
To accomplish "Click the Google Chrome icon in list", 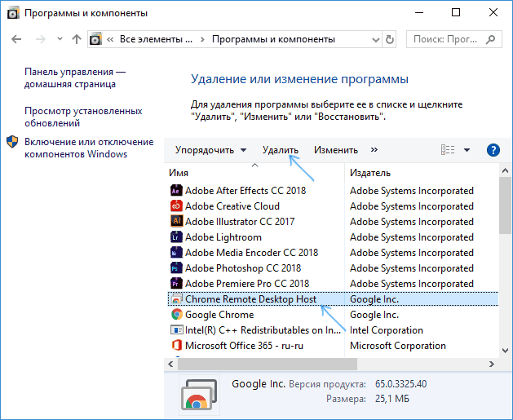I will coord(176,314).
